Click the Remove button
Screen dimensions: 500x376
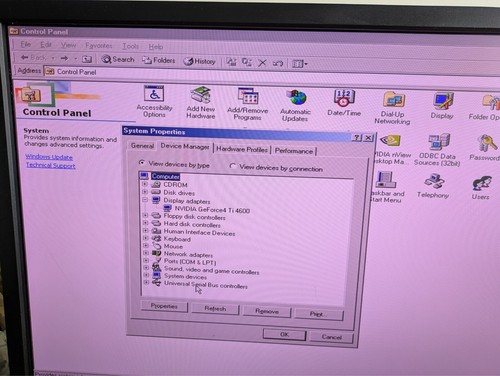click(267, 311)
